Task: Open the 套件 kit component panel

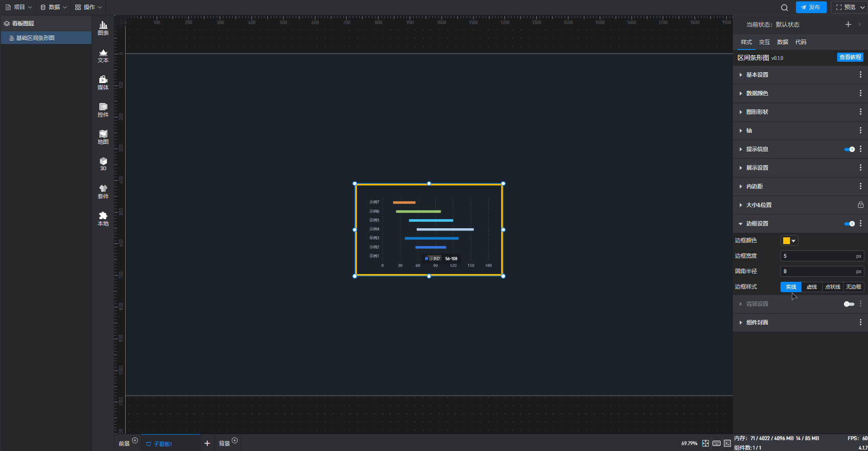Action: [x=103, y=191]
